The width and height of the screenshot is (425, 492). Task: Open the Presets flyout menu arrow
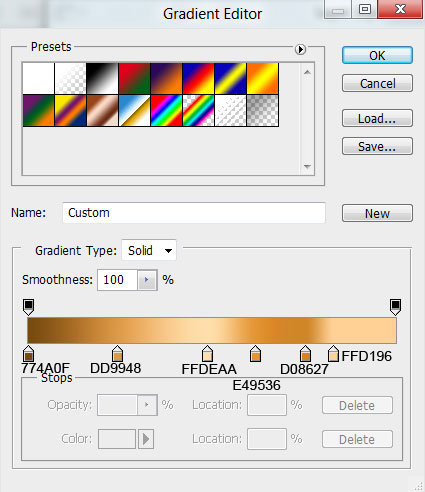coord(300,49)
